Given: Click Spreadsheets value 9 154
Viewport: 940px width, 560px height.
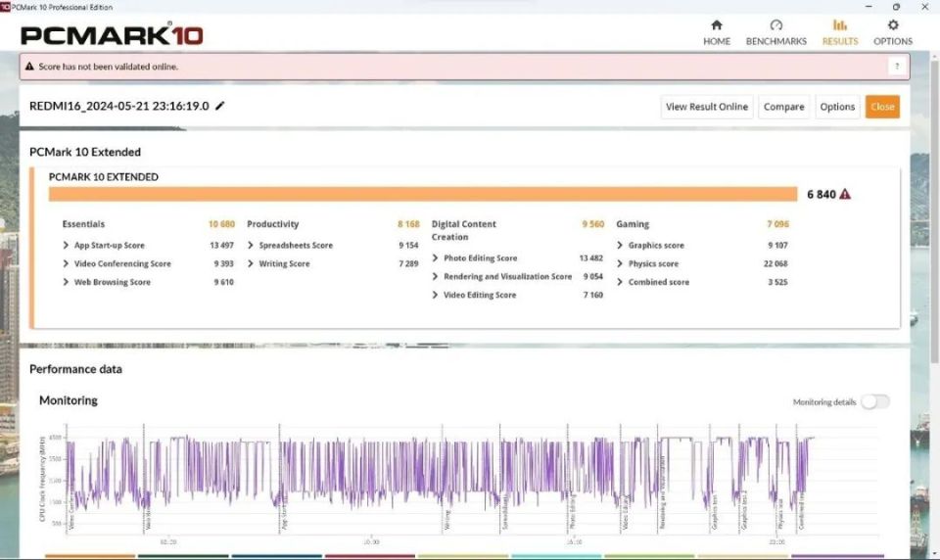Looking at the screenshot, I should tap(408, 245).
